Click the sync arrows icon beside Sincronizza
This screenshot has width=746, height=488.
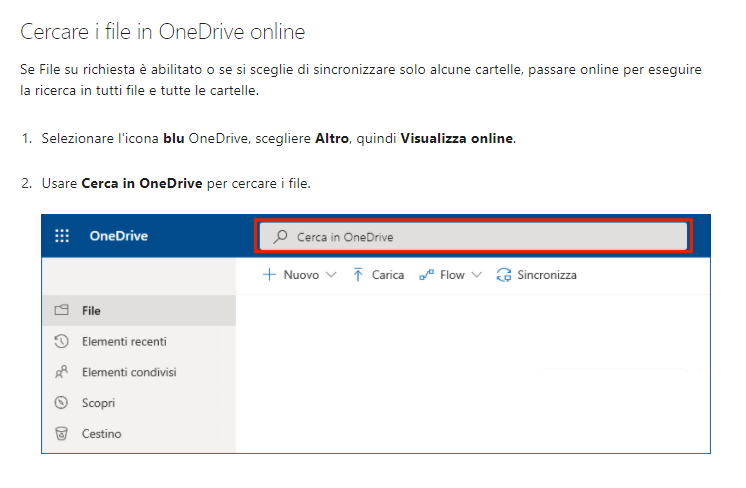pyautogui.click(x=504, y=275)
